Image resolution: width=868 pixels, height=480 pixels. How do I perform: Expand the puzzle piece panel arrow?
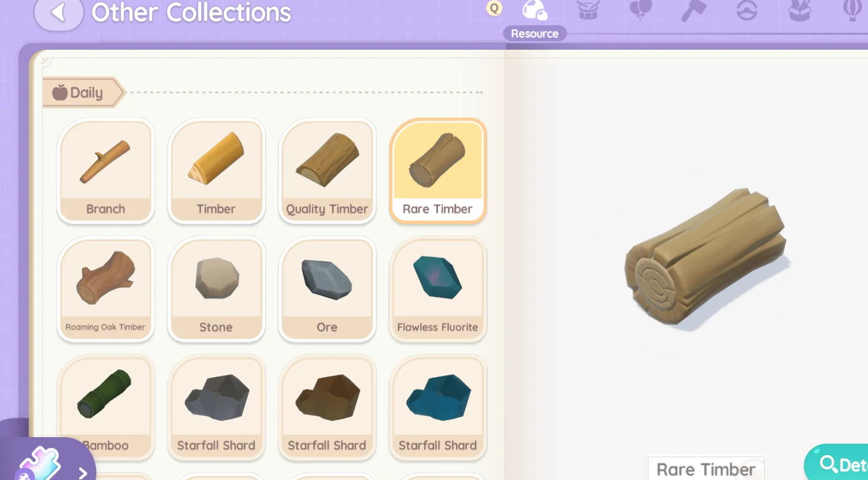(x=83, y=473)
